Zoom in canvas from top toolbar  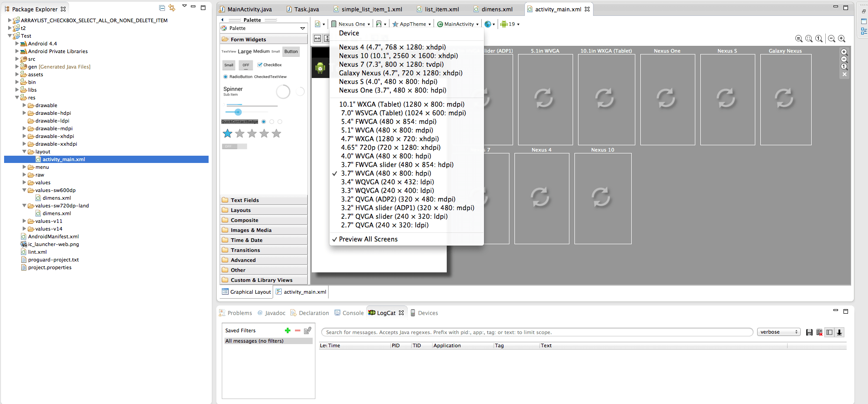[x=842, y=39]
